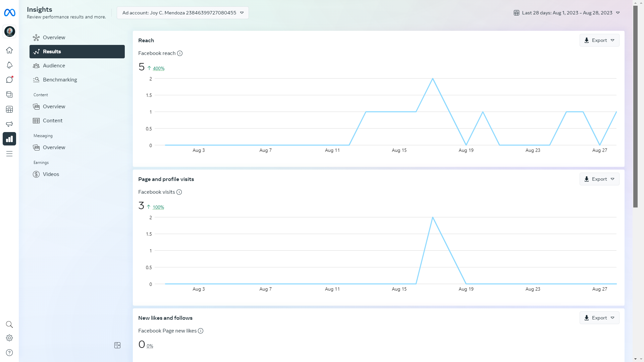Show info tooltip for Facebook reach
644x362 pixels.
click(180, 53)
